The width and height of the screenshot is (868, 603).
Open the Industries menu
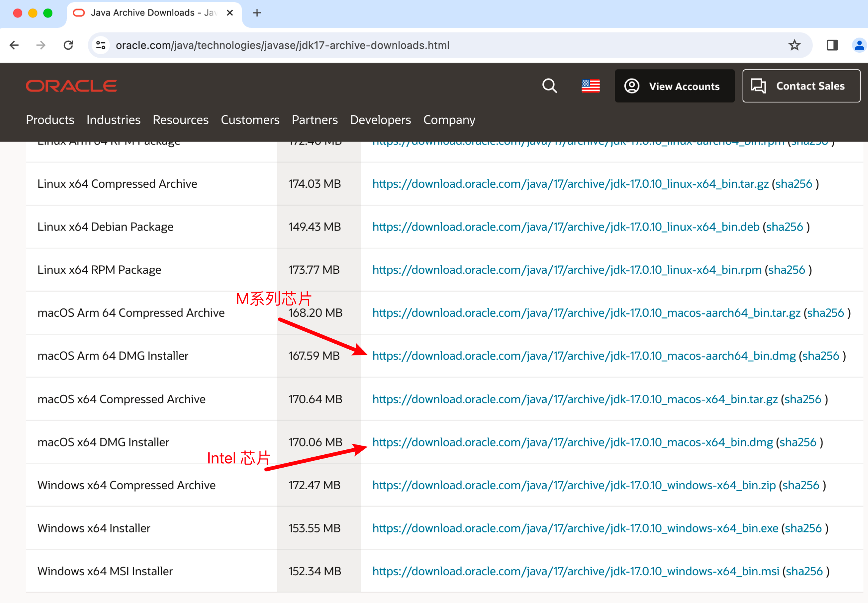113,120
